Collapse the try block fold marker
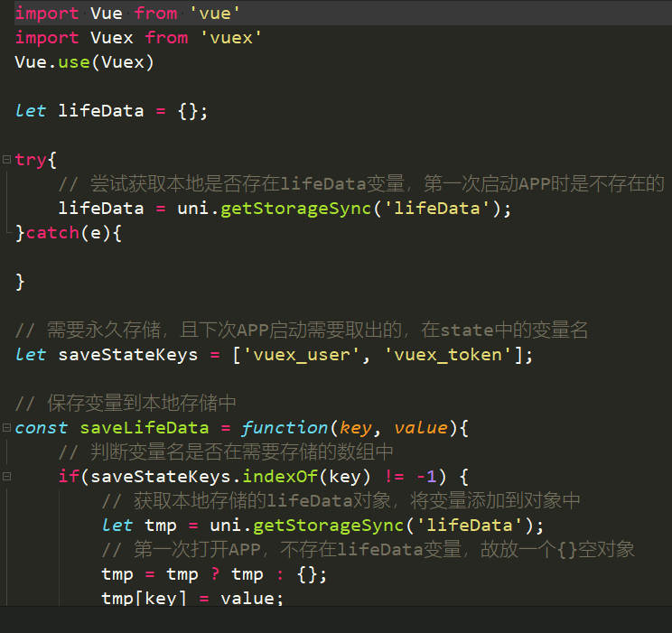672x633 pixels. pos(6,160)
